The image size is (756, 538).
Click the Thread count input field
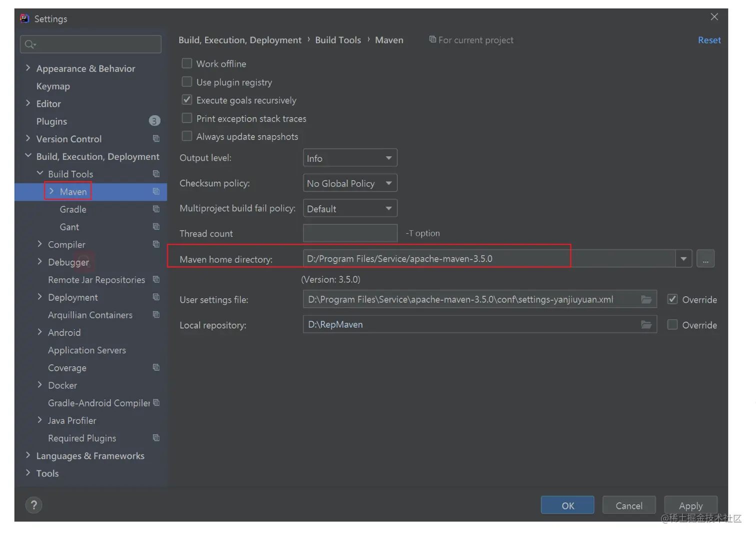tap(350, 233)
